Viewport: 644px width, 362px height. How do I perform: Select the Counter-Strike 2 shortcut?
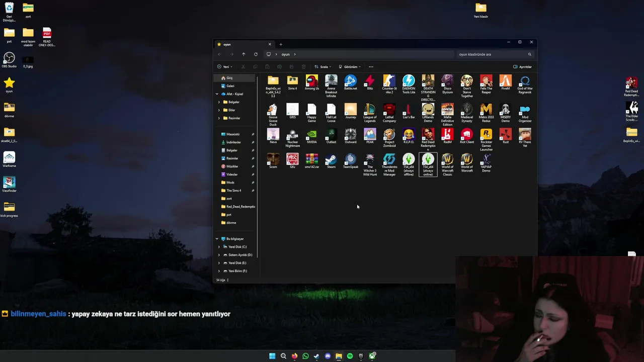(389, 84)
